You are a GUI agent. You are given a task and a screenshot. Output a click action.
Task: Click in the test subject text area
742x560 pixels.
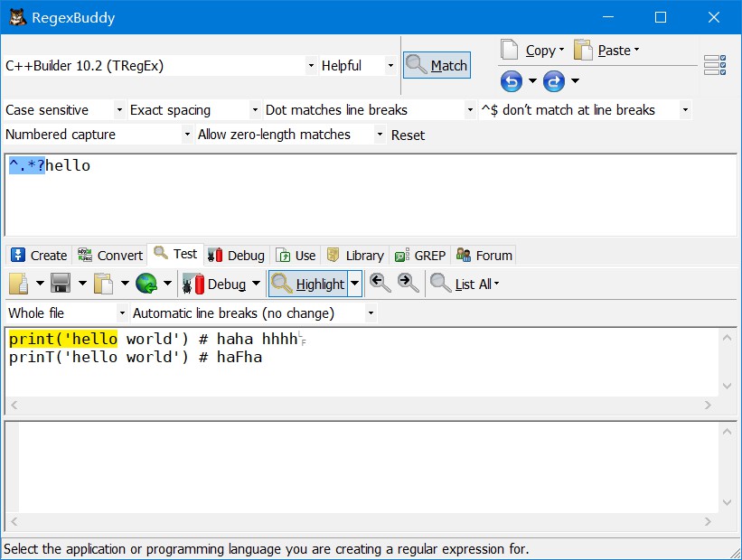point(362,362)
